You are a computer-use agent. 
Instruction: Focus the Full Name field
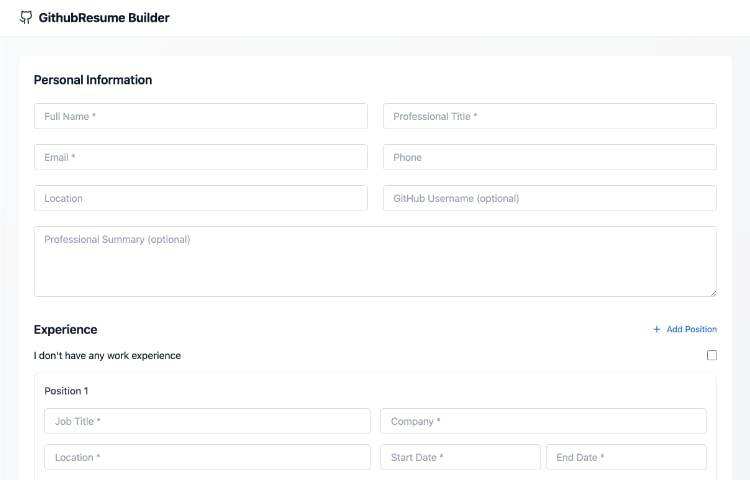[201, 116]
